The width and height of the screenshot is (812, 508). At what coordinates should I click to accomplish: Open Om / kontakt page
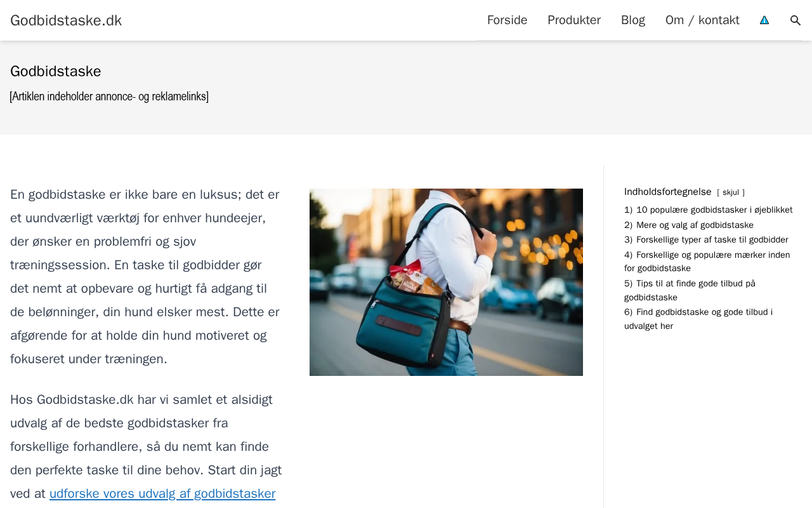pyautogui.click(x=702, y=20)
